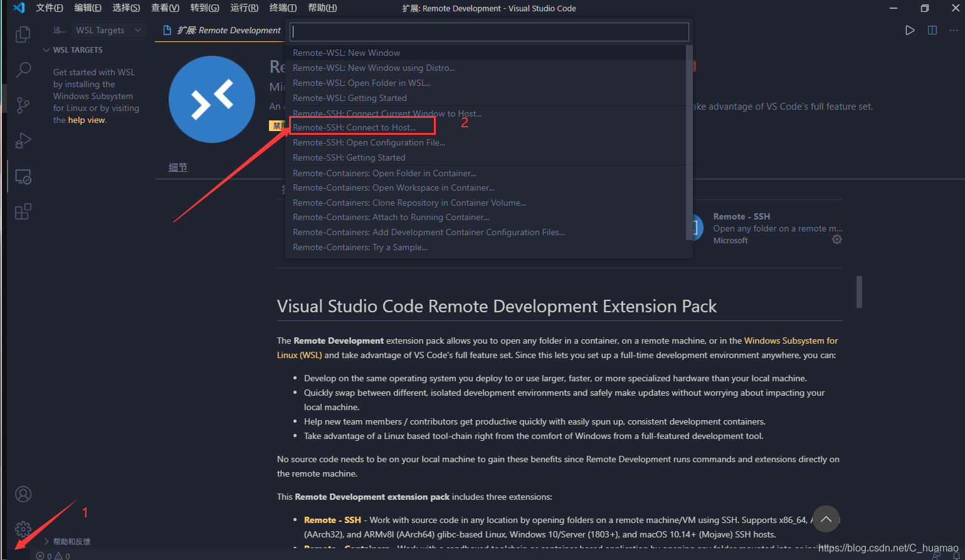965x560 pixels.
Task: Choose Remote-Containers: Attach to Running Container...
Action: (x=487, y=217)
